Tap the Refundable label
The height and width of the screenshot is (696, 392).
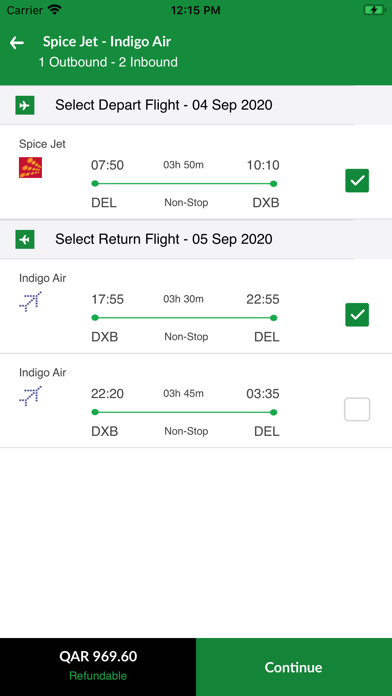point(98,676)
